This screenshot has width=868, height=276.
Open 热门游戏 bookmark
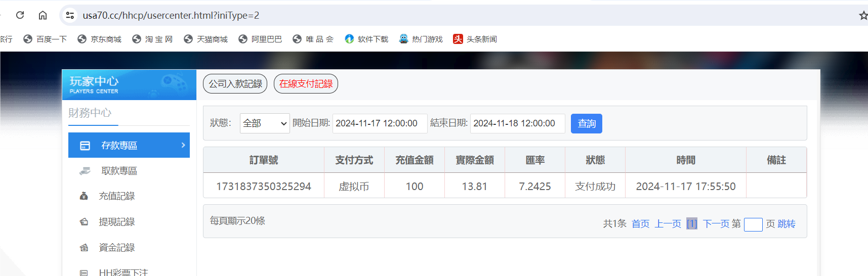pos(421,39)
